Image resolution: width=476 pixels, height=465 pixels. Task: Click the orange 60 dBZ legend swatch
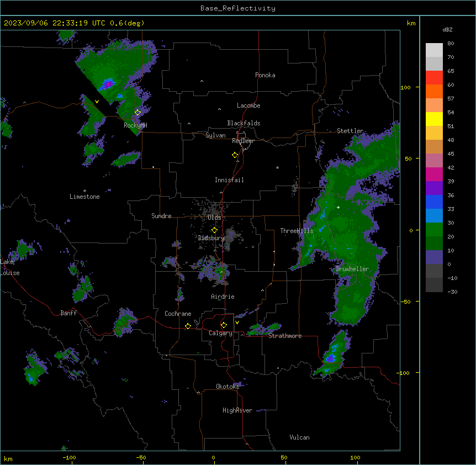[x=434, y=91]
